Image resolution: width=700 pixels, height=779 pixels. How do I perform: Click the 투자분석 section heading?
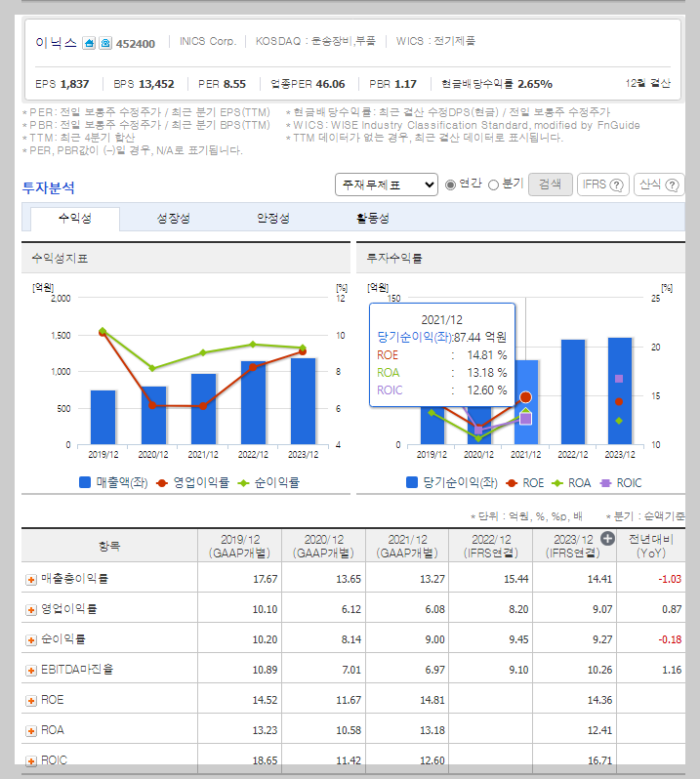point(49,187)
